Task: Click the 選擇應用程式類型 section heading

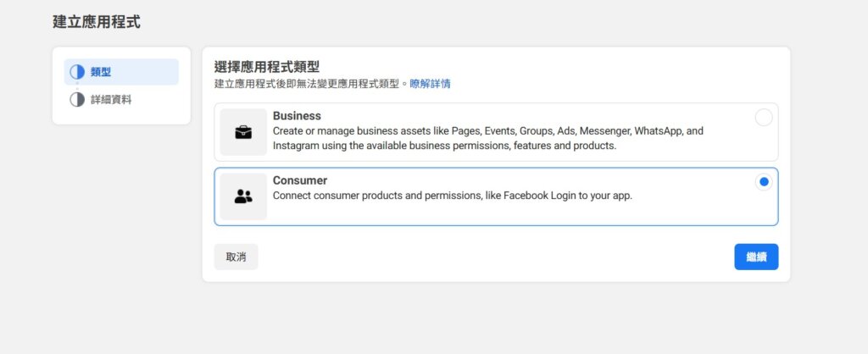Action: tap(267, 67)
